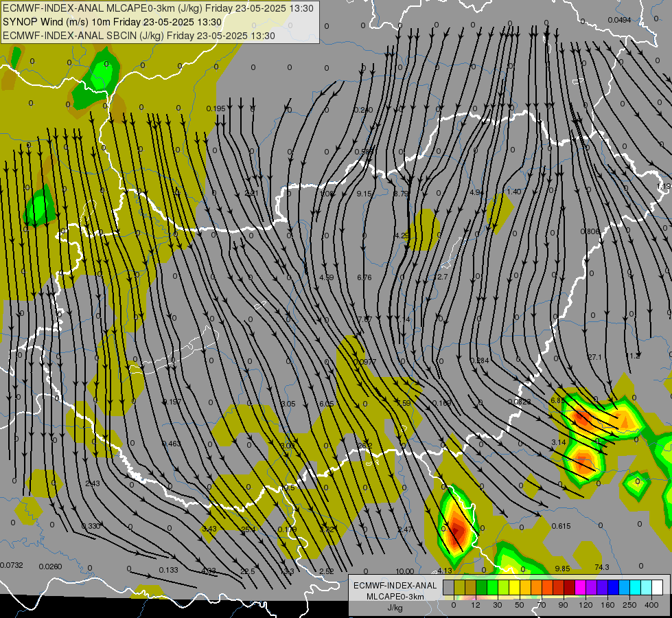Screen dimensions: 672x618
Task: Click the 12 tick label in legend
Action: coord(476,605)
